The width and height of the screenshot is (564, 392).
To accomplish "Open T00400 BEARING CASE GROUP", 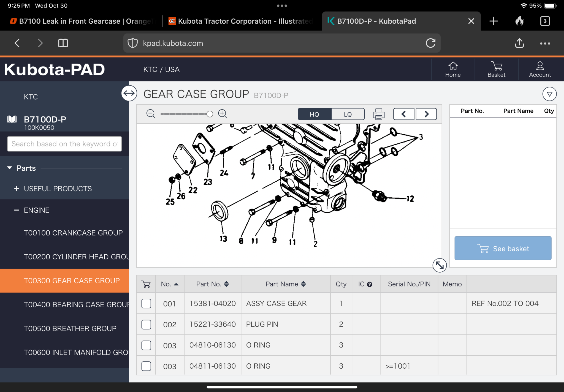I will pos(76,304).
